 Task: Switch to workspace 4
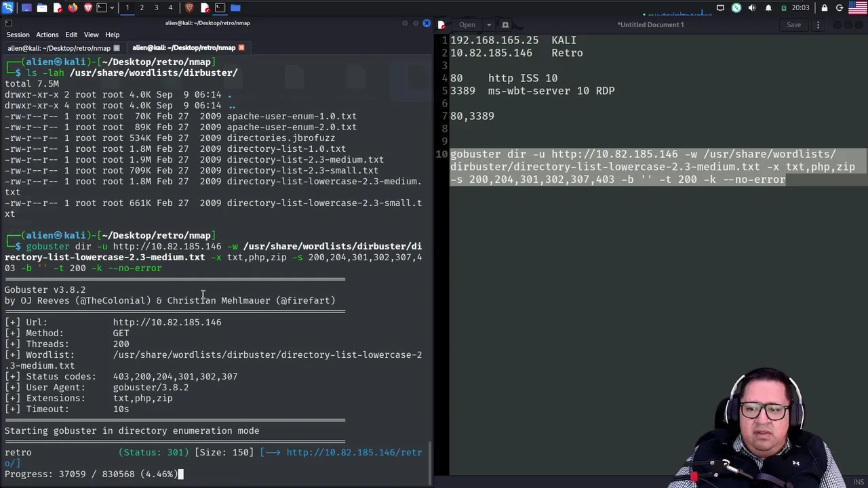(170, 7)
